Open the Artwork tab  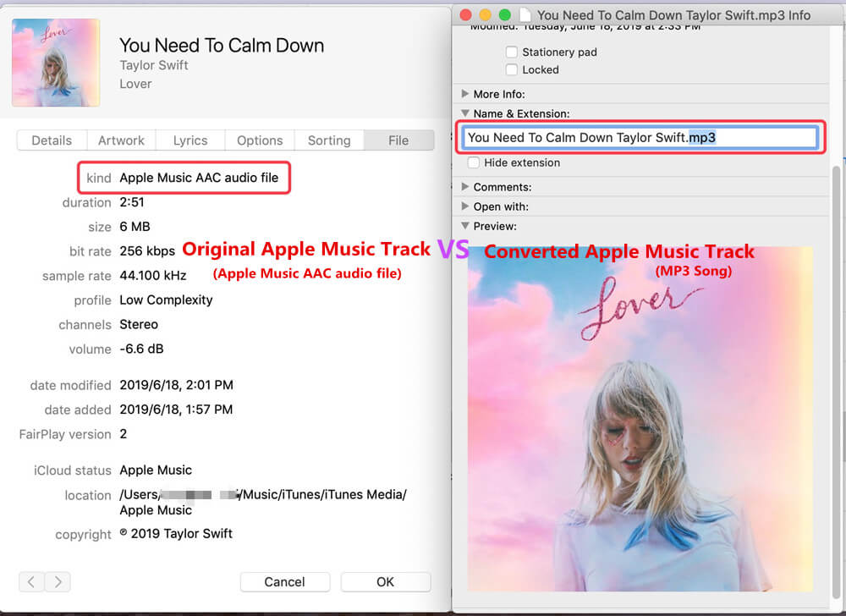click(121, 140)
